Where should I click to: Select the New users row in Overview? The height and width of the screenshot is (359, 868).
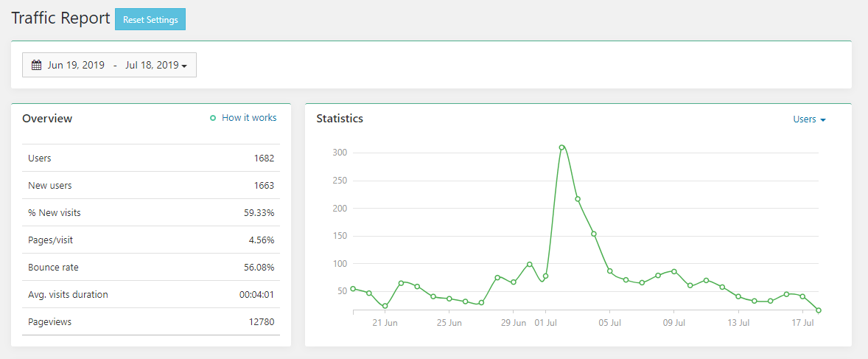[151, 186]
